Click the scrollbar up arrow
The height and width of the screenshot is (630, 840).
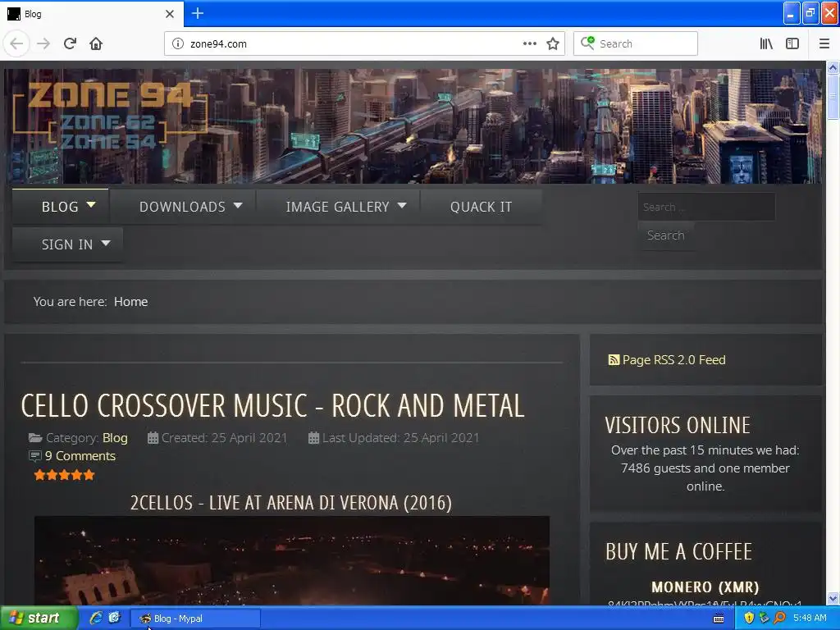[x=833, y=67]
